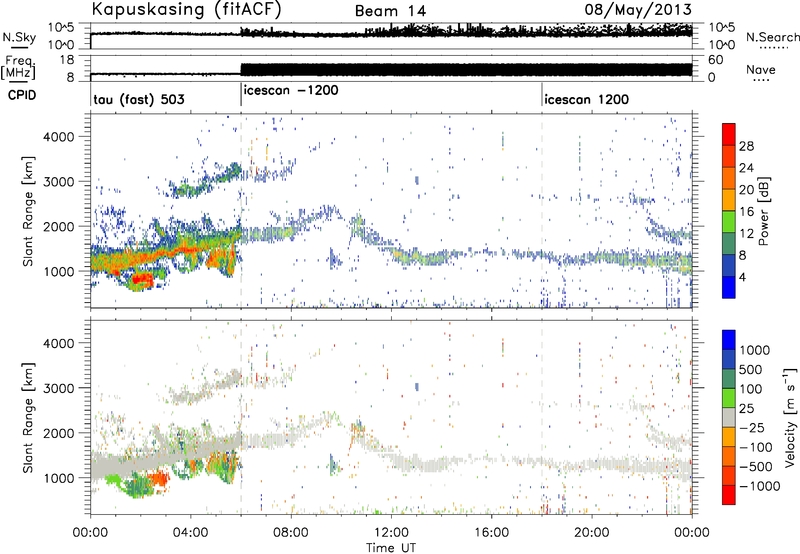Click the date '08/May/2013'
The height and width of the screenshot is (554, 800).
pos(638,10)
